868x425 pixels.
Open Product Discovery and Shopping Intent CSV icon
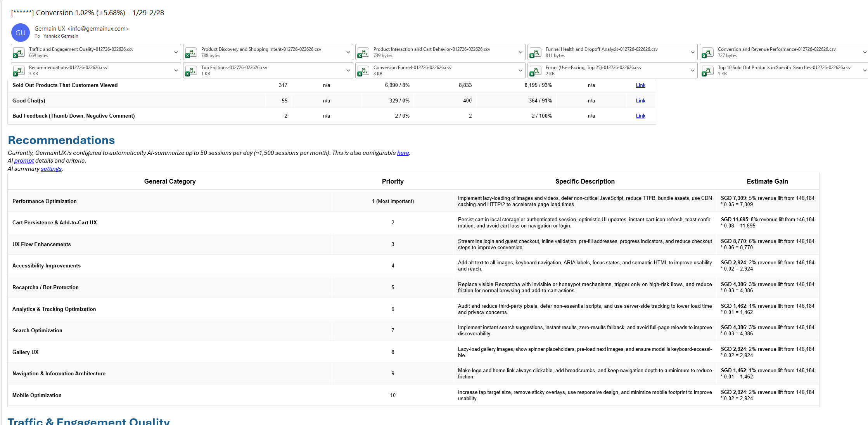(191, 52)
